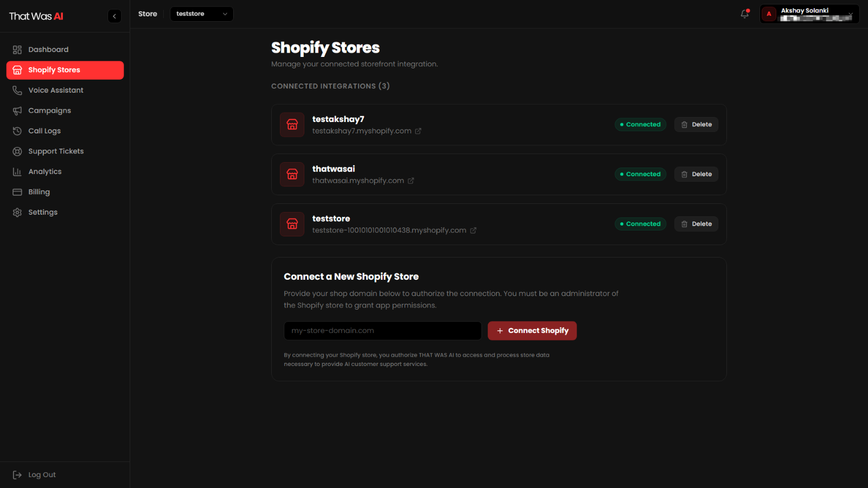Screen dimensions: 868x488
Task: Open testakshay7.myshopify.com external link icon
Action: click(418, 131)
